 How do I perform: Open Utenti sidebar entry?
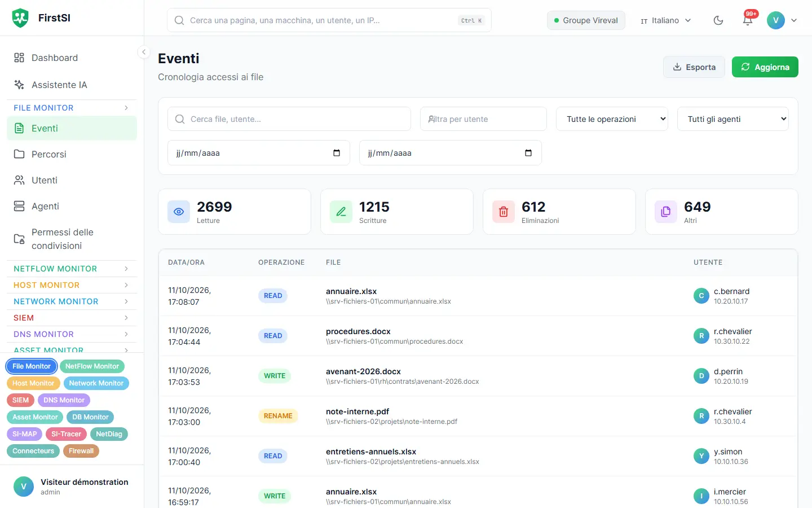click(72, 180)
